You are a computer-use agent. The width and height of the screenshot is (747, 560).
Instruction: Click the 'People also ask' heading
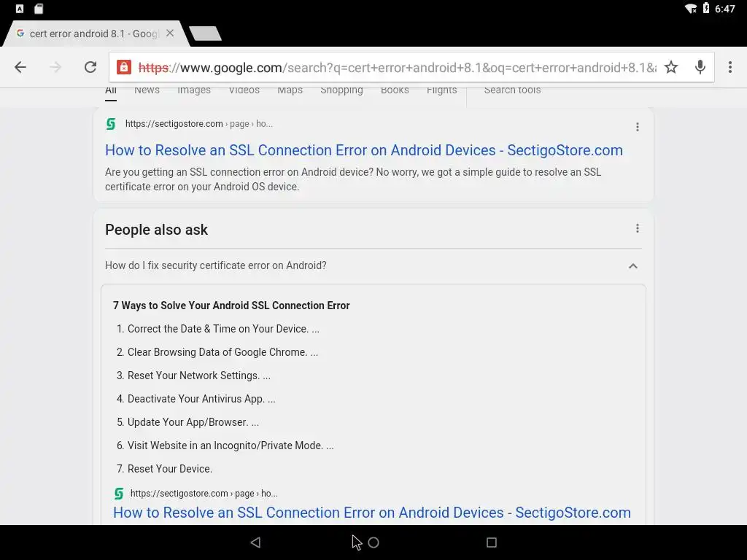[x=156, y=230]
